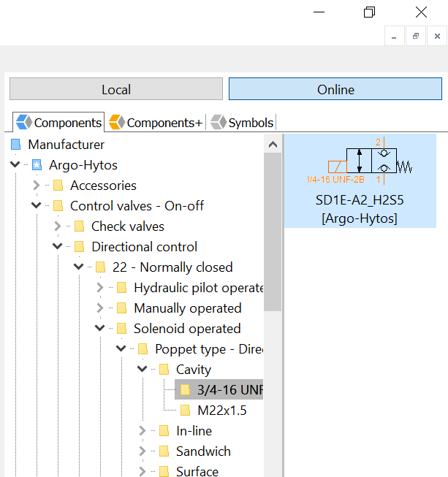Select the Directional control item
This screenshot has width=448, height=477.
tap(144, 247)
